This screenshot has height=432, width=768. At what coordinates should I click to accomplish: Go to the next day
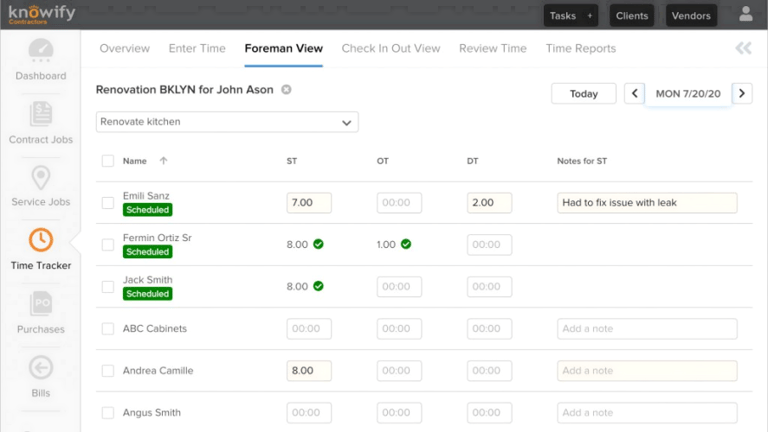[742, 94]
